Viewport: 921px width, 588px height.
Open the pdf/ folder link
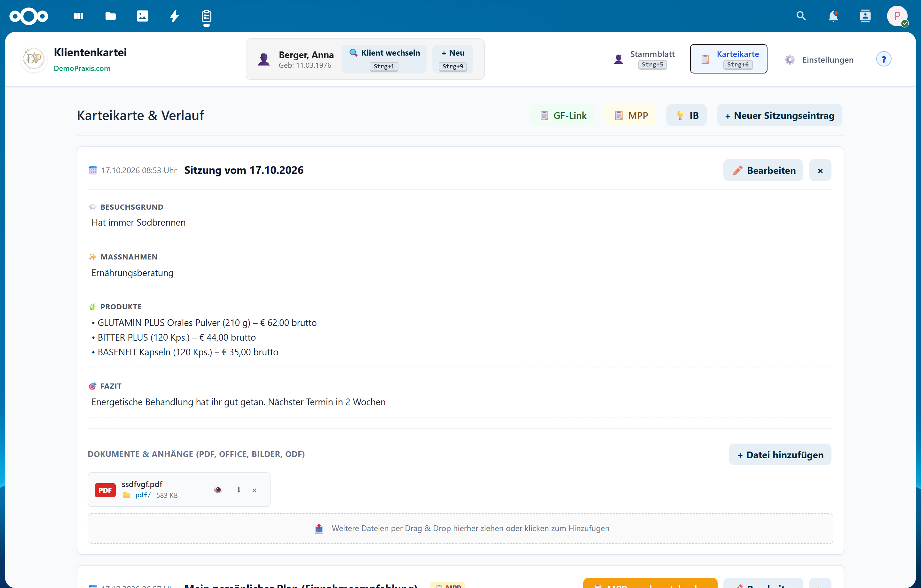(143, 495)
